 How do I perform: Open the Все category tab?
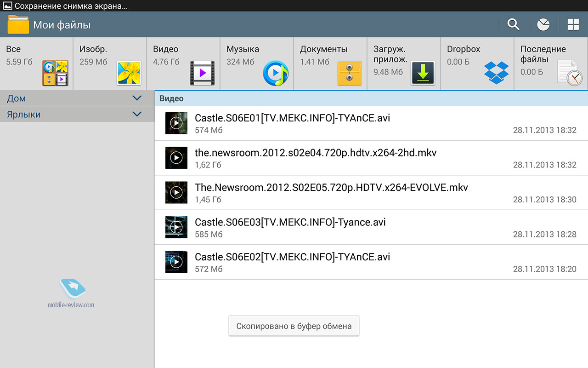tap(37, 64)
